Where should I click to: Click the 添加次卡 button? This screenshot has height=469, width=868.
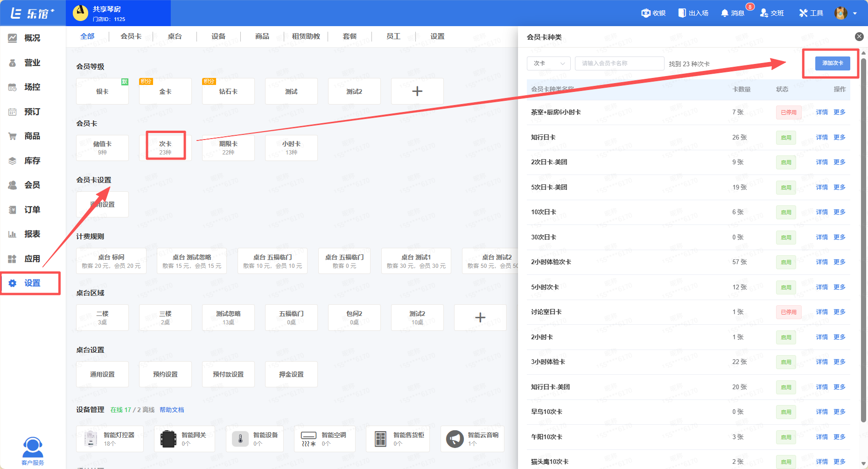833,63
